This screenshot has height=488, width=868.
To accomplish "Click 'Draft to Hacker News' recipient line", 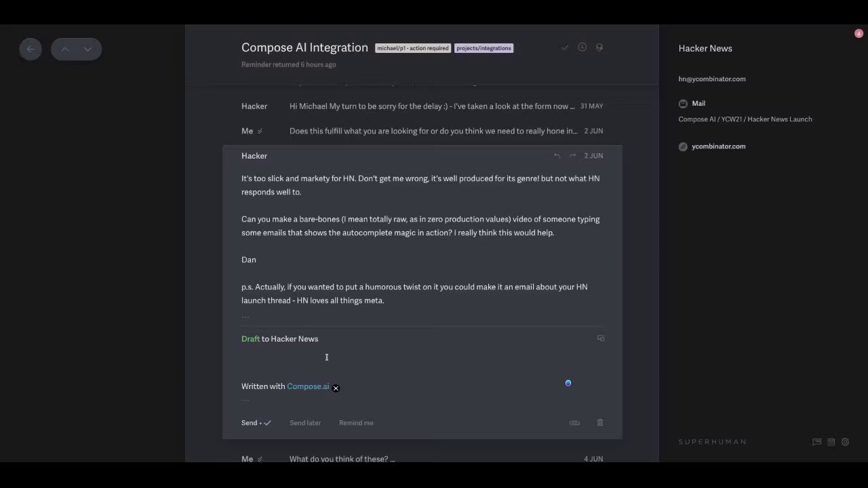I will (279, 339).
